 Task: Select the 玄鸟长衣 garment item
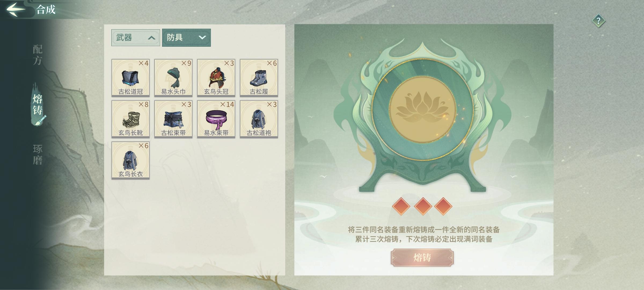tap(130, 160)
